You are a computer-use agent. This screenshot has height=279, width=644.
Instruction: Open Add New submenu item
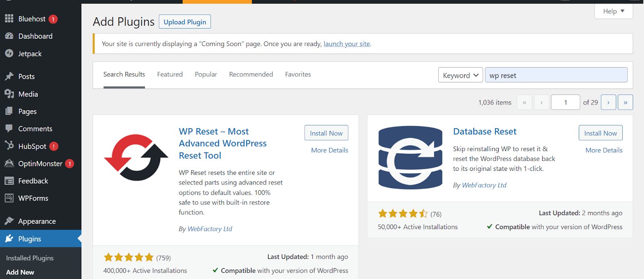pos(20,272)
